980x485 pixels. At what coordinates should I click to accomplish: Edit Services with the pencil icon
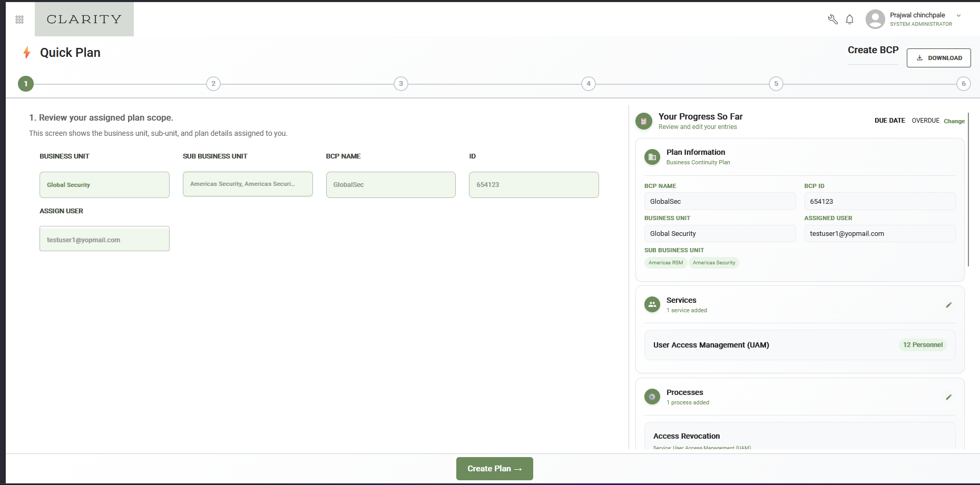tap(948, 305)
